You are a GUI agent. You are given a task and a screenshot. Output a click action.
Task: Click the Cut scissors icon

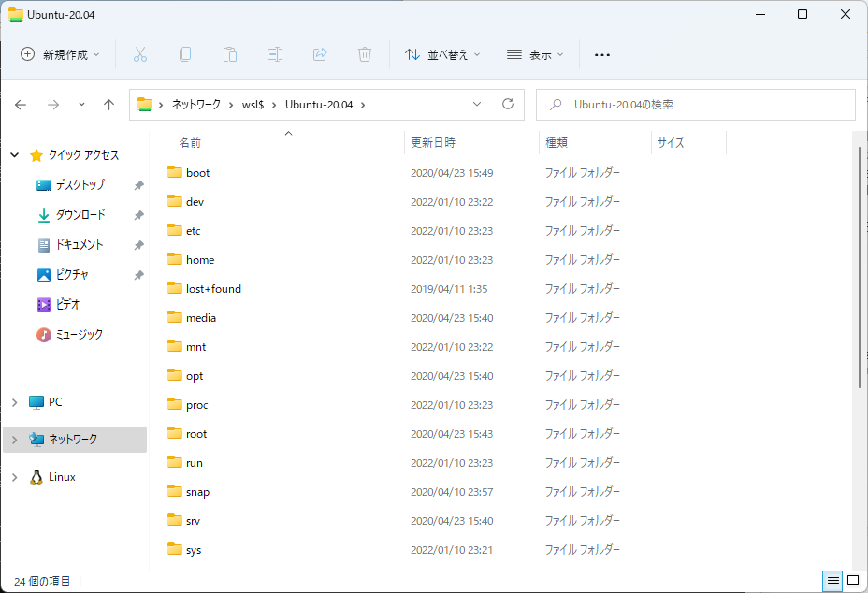point(140,54)
